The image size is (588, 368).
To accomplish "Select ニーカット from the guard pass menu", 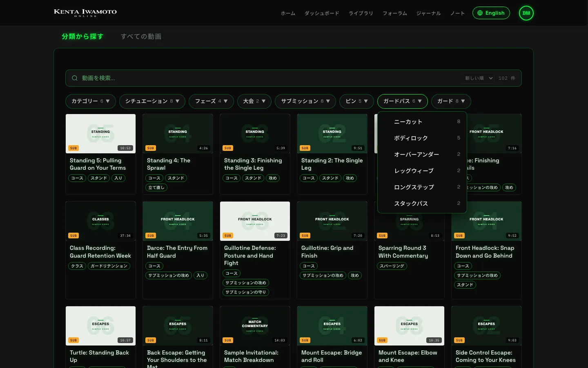I will click(422, 121).
